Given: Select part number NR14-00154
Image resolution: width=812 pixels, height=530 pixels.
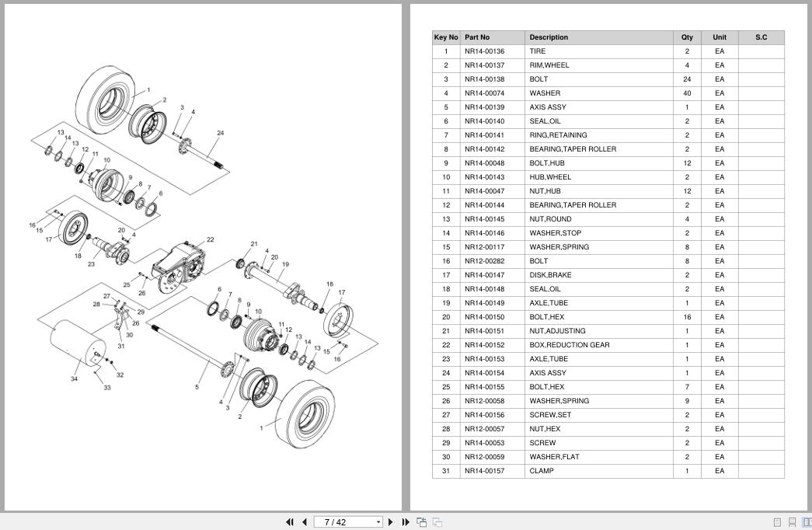Looking at the screenshot, I should 484,373.
